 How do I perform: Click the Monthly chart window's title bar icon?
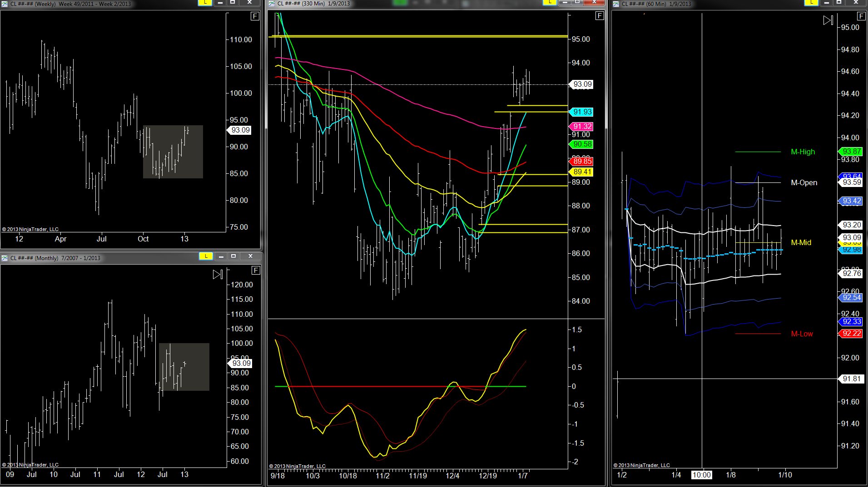point(5,258)
